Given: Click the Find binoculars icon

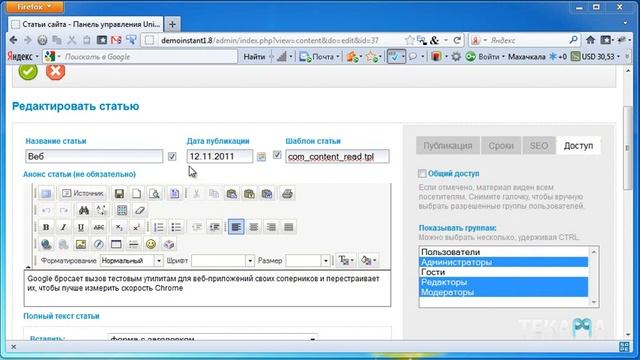Looking at the screenshot, I should tap(84, 210).
